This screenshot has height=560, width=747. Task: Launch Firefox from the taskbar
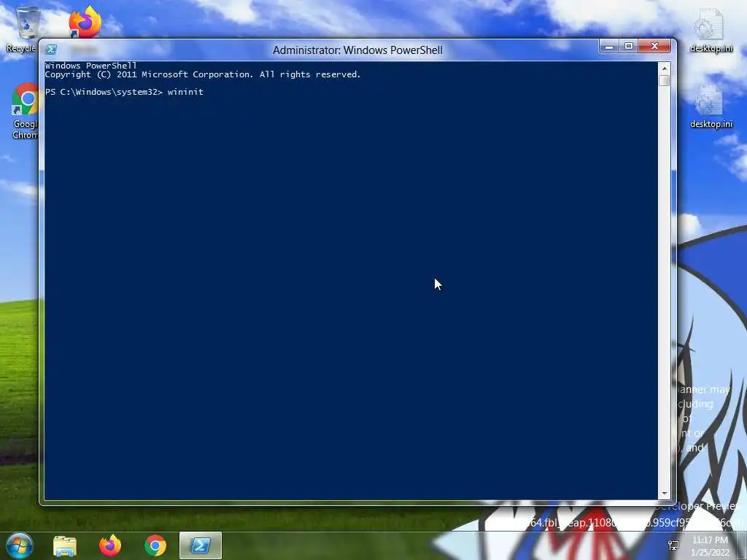coord(110,545)
